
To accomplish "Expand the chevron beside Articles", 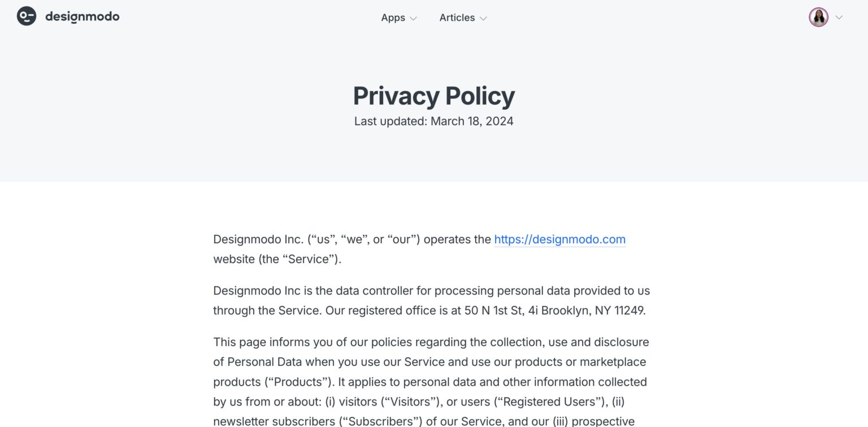I will [483, 18].
